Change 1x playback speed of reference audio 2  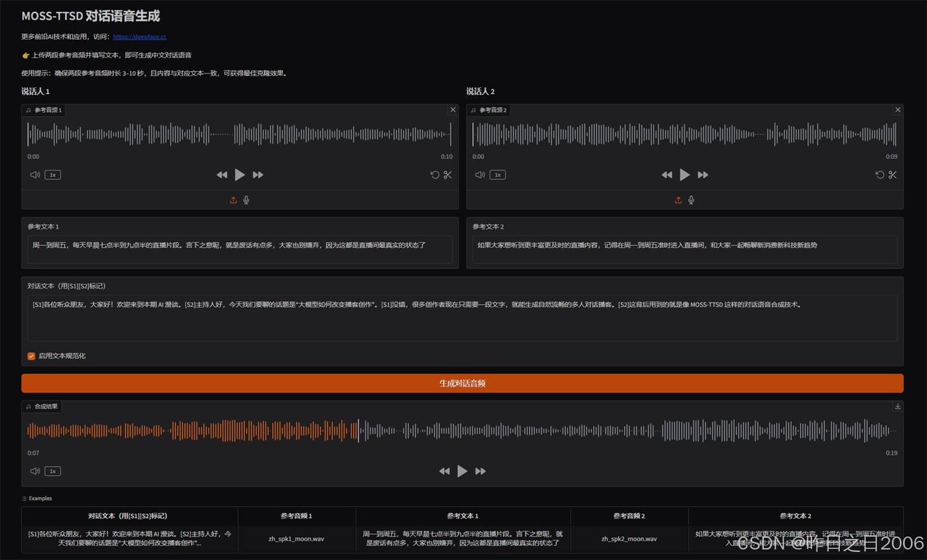click(498, 175)
